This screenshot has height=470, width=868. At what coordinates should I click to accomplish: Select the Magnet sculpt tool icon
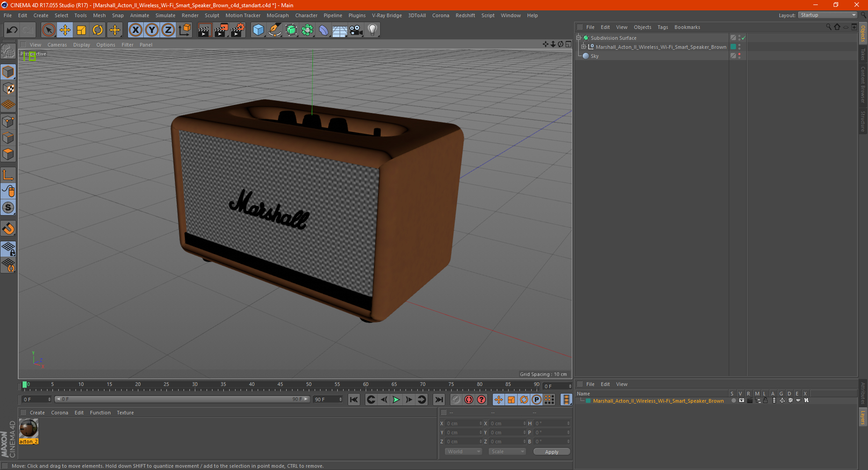[x=8, y=229]
